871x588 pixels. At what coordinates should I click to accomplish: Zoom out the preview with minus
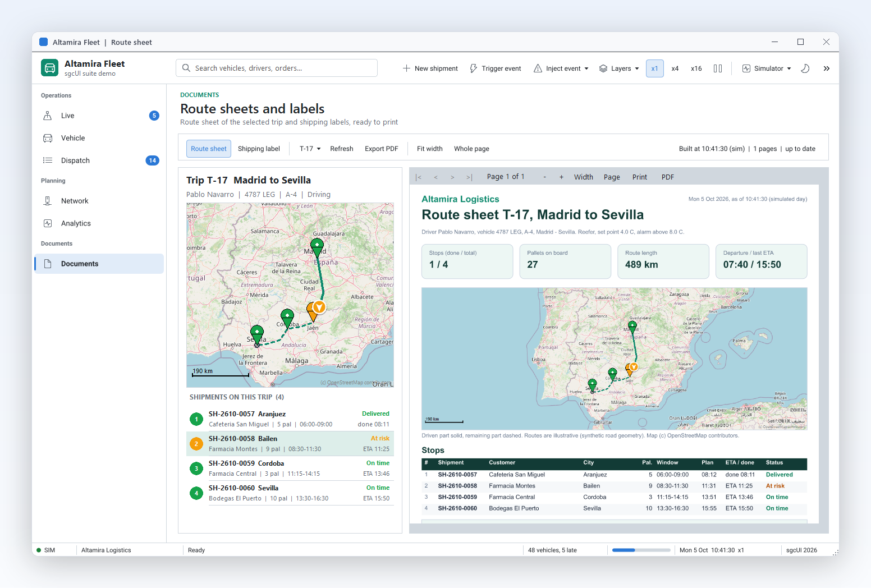tap(544, 177)
